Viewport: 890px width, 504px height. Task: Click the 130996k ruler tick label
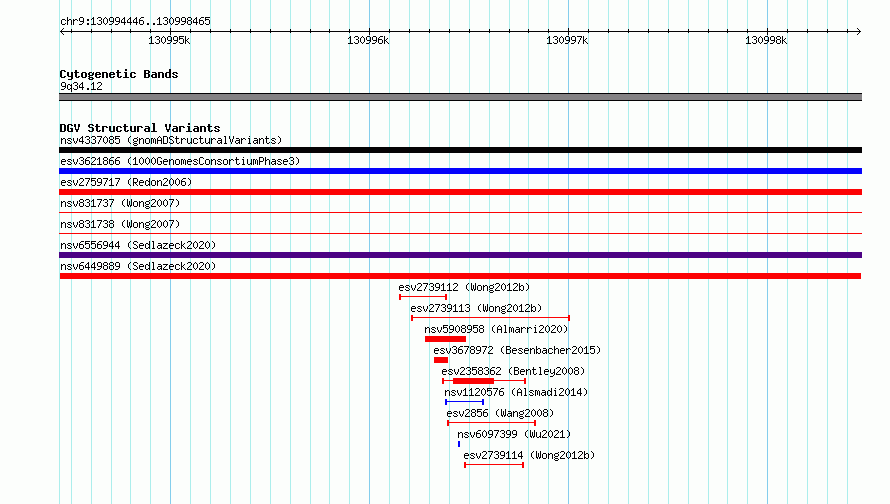coord(368,40)
